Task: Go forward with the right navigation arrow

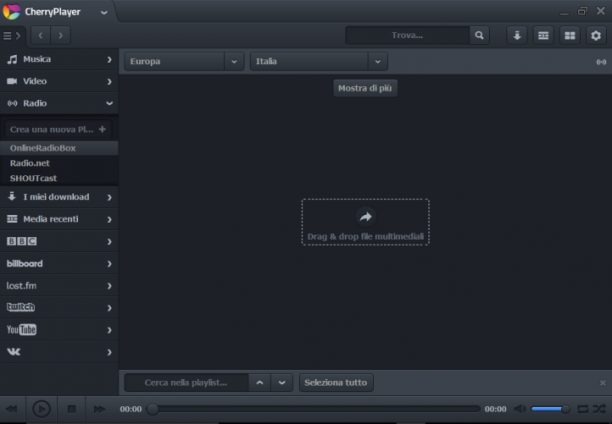Action: (60, 36)
